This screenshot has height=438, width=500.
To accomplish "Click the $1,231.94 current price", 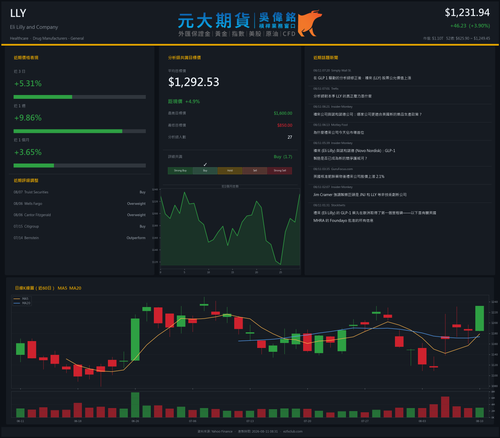I will (467, 13).
